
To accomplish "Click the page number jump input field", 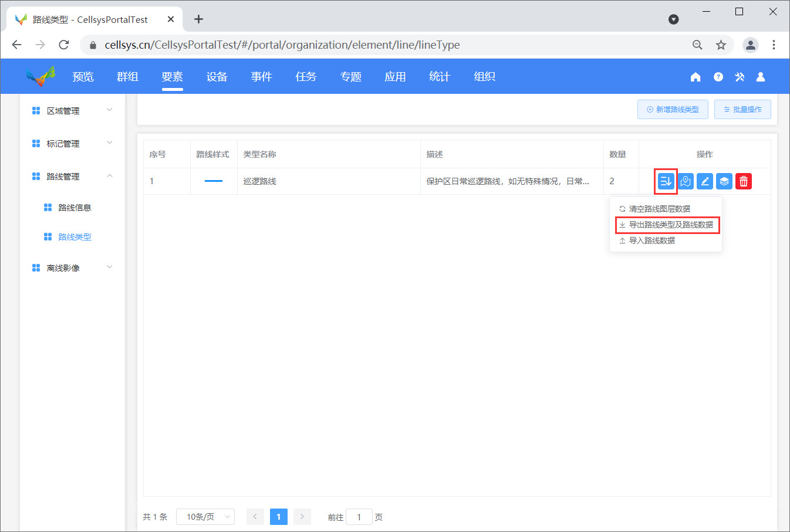I will [x=359, y=517].
